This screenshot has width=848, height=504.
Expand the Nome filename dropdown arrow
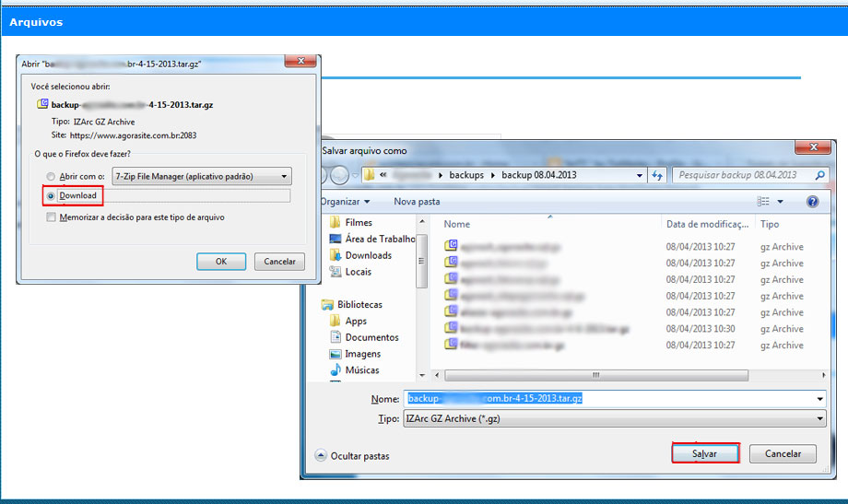[819, 399]
